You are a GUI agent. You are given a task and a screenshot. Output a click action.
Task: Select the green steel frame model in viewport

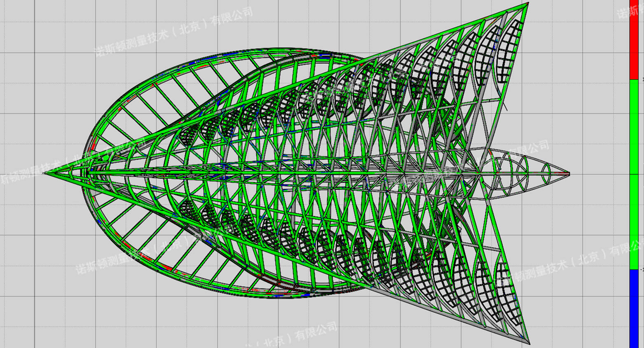[306, 173]
